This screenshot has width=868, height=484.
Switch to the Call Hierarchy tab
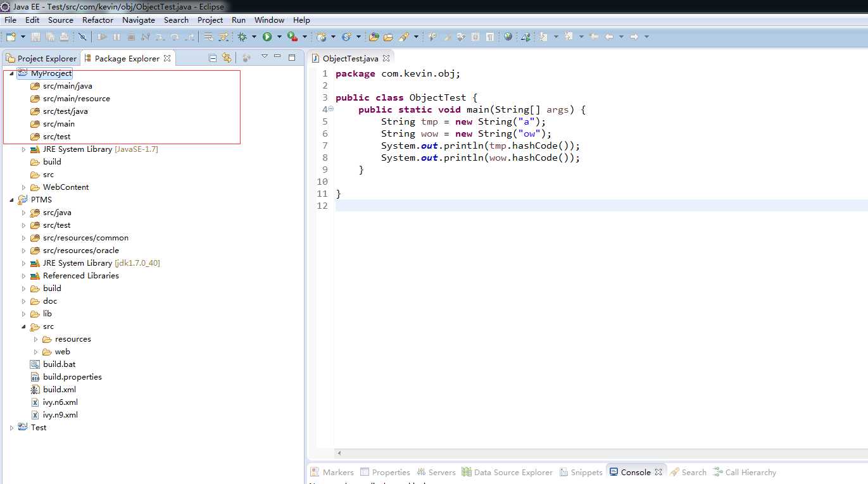tap(744, 472)
